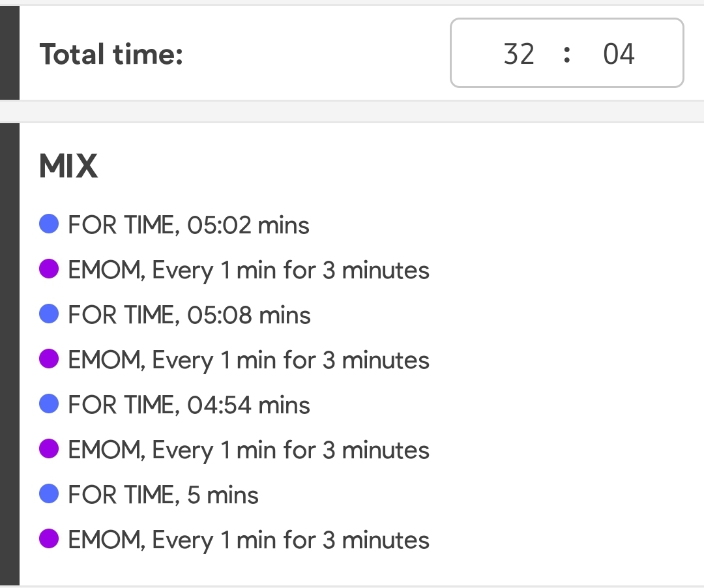Open the last EMOM Every 1 min entry

[x=248, y=540]
